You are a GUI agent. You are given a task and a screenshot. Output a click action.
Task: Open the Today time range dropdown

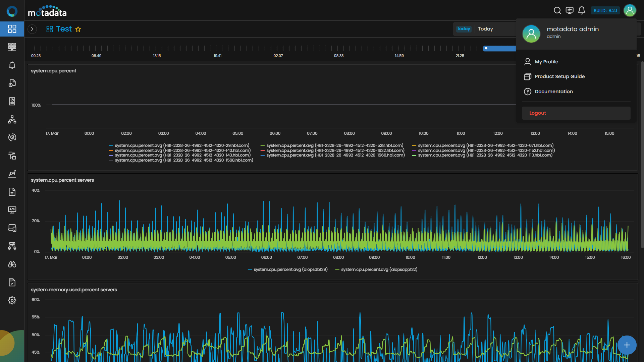(485, 29)
